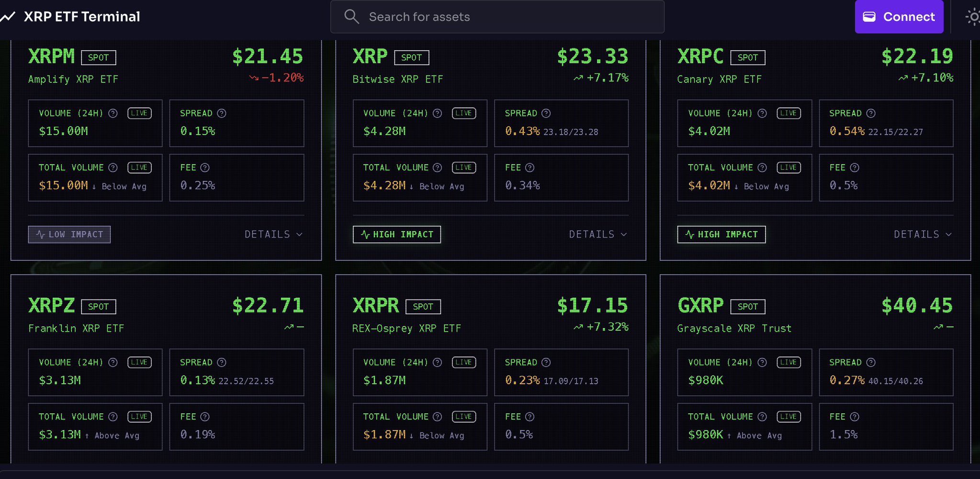Click inside the Search for assets field
The image size is (980, 479).
(x=479, y=17)
